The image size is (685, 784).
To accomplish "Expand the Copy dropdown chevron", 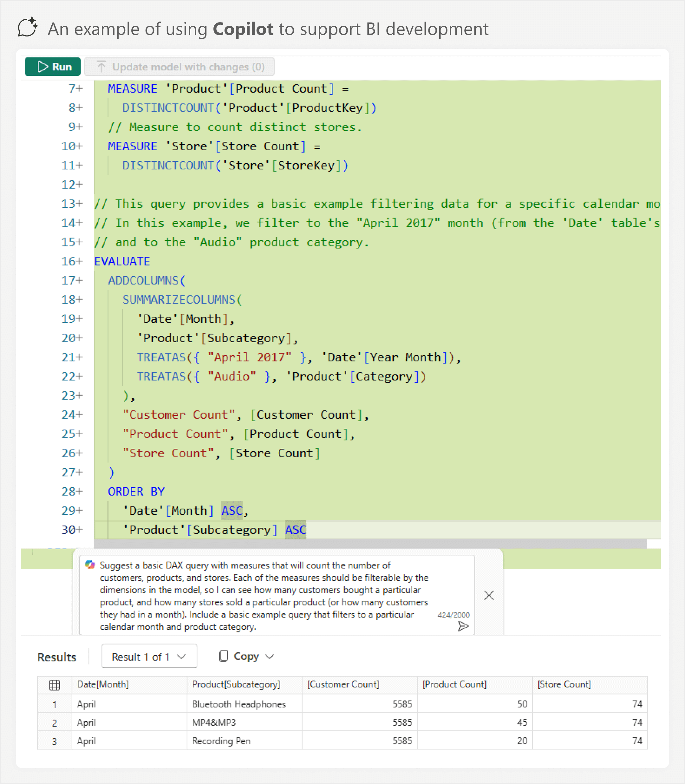I will point(270,657).
